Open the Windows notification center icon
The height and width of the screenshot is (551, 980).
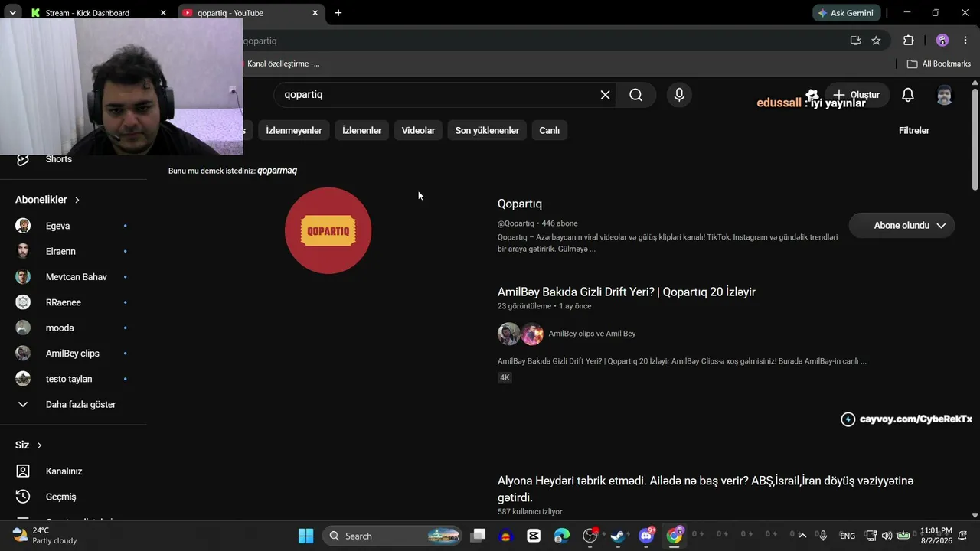(x=962, y=536)
